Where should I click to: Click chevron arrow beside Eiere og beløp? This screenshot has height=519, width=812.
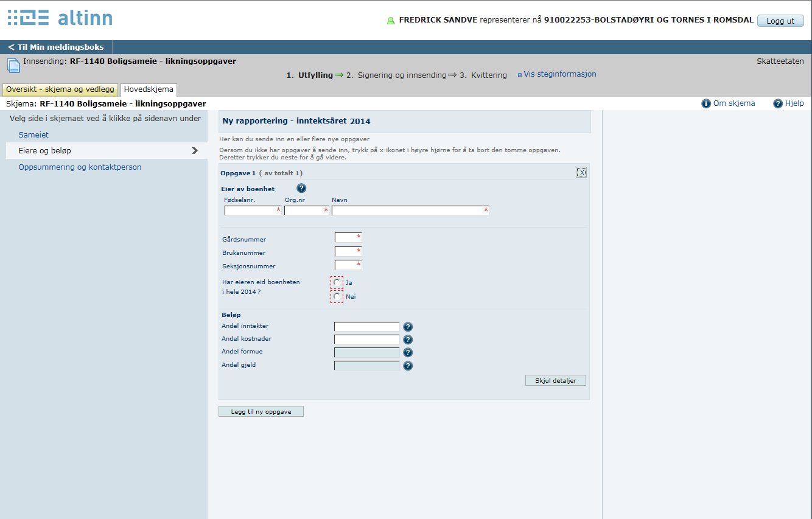(x=195, y=150)
